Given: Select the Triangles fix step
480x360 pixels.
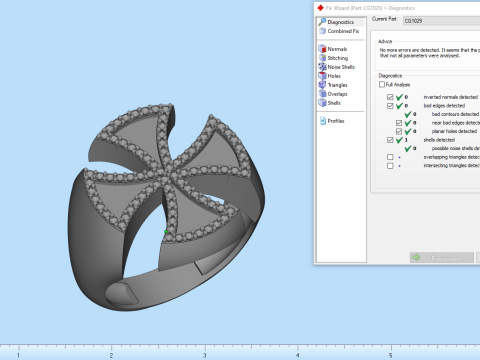Looking at the screenshot, I should (333, 85).
